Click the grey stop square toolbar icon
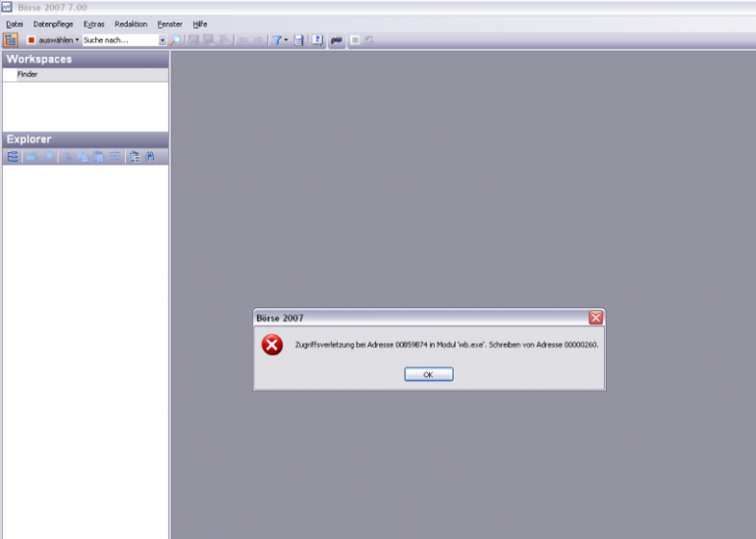This screenshot has width=756, height=539. [354, 40]
